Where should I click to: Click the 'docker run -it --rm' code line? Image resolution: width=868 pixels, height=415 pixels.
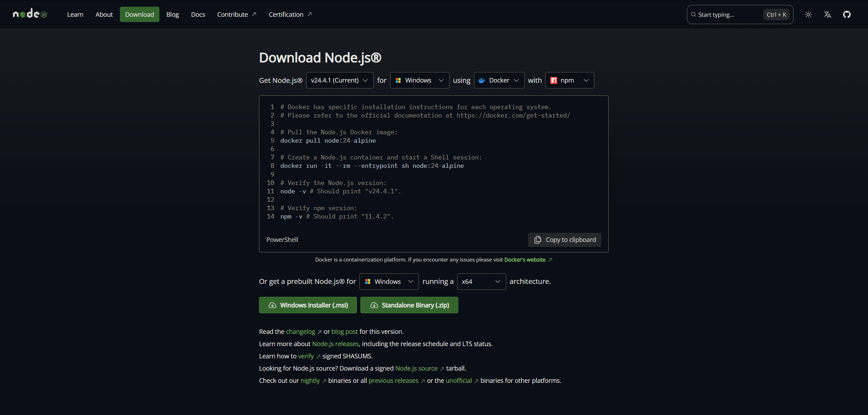click(372, 166)
